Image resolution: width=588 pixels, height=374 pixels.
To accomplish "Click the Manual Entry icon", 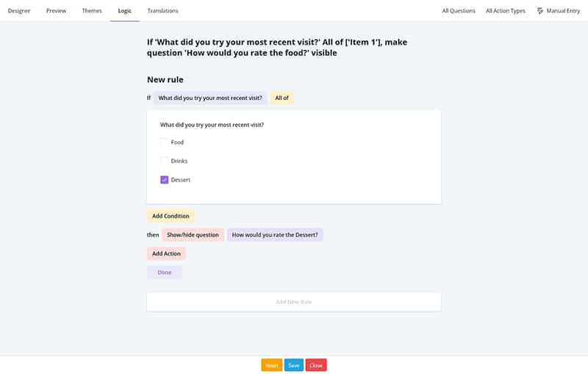I will pyautogui.click(x=540, y=11).
